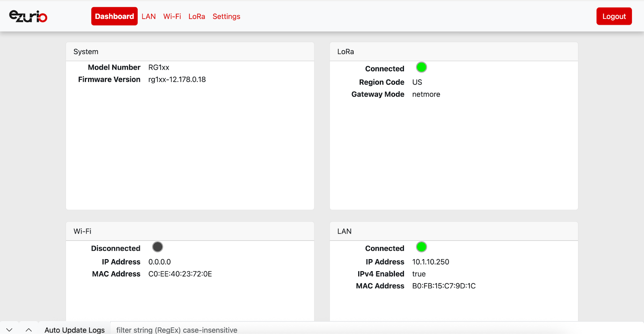Open the Settings navigation item

click(x=226, y=16)
